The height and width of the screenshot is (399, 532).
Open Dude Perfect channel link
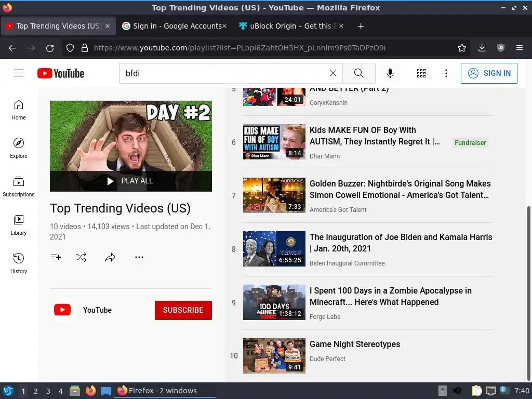pos(327,358)
